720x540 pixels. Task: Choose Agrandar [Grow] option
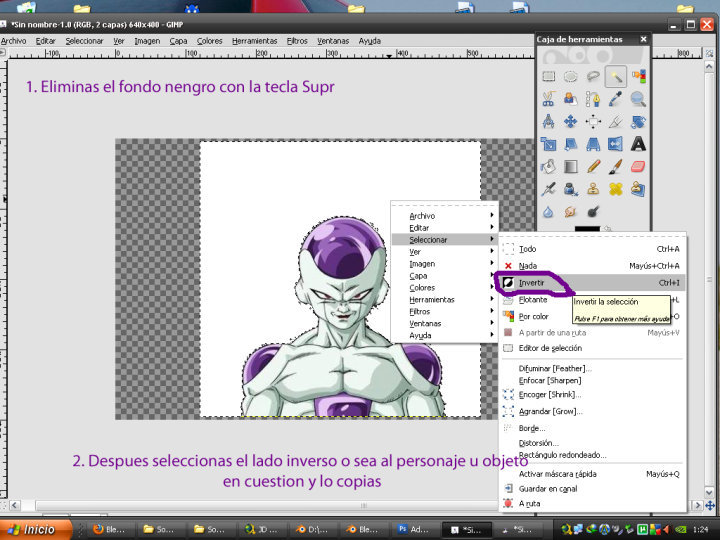pyautogui.click(x=592, y=411)
